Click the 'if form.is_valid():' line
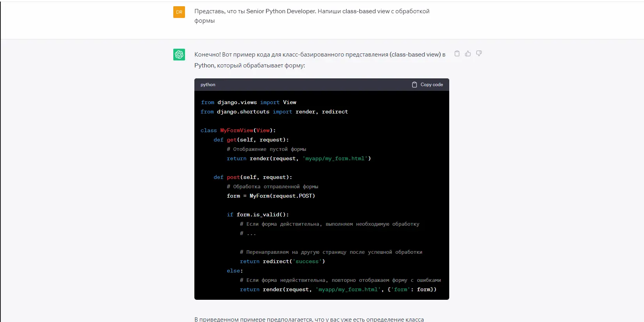 [x=258, y=215]
